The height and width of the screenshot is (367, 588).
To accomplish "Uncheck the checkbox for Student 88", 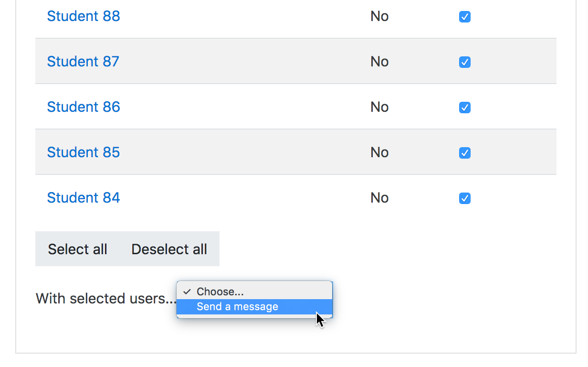I will [x=464, y=17].
